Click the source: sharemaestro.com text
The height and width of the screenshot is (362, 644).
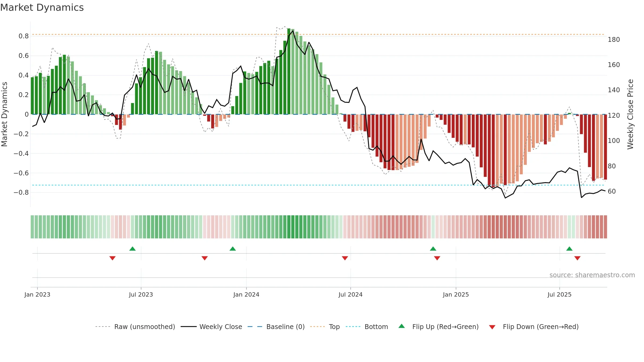coord(592,275)
